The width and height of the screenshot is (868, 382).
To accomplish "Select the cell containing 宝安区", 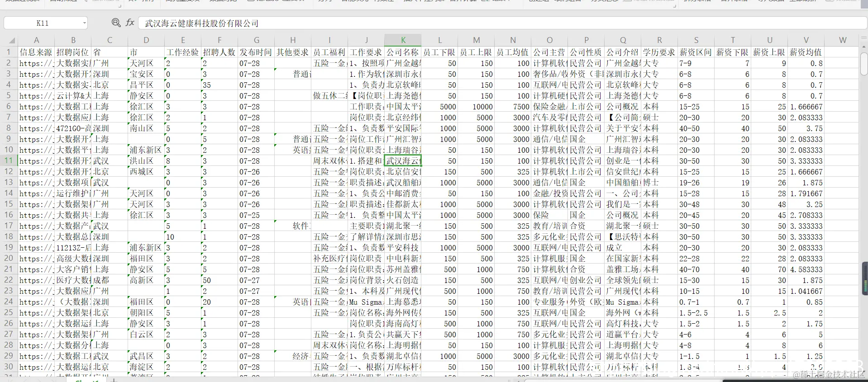I will (146, 74).
